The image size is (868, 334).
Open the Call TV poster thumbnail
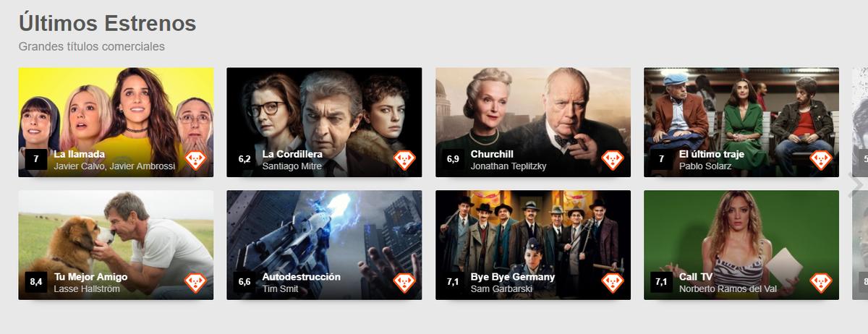pos(741,245)
